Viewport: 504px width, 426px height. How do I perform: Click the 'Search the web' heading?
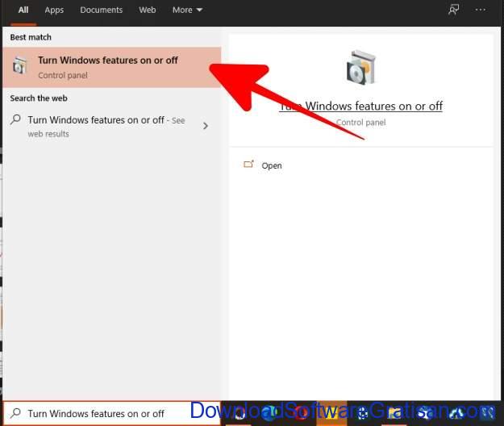pyautogui.click(x=39, y=98)
